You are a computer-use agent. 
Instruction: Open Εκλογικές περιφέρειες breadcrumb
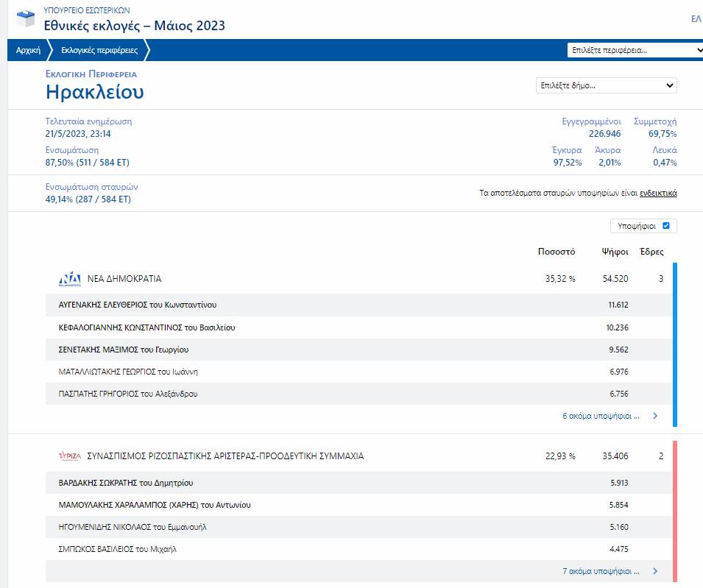[x=99, y=50]
